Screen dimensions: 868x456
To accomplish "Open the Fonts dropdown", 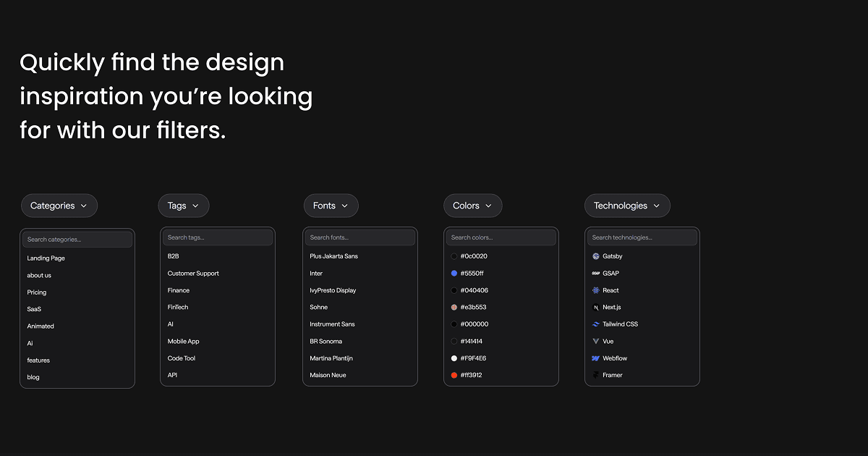I will (331, 206).
